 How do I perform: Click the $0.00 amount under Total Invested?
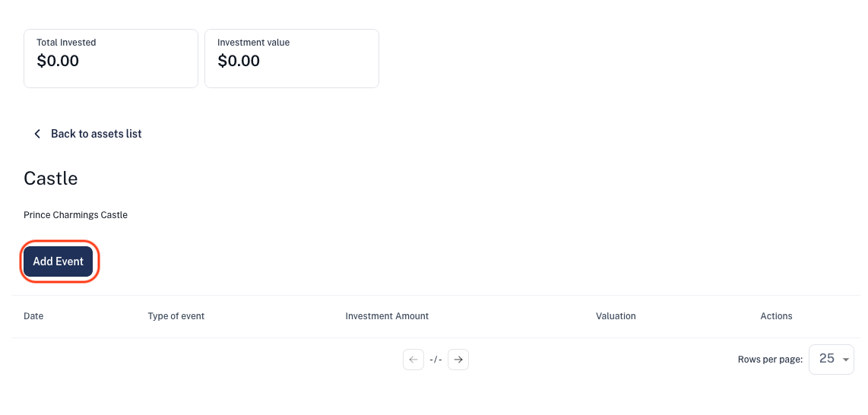pyautogui.click(x=58, y=61)
